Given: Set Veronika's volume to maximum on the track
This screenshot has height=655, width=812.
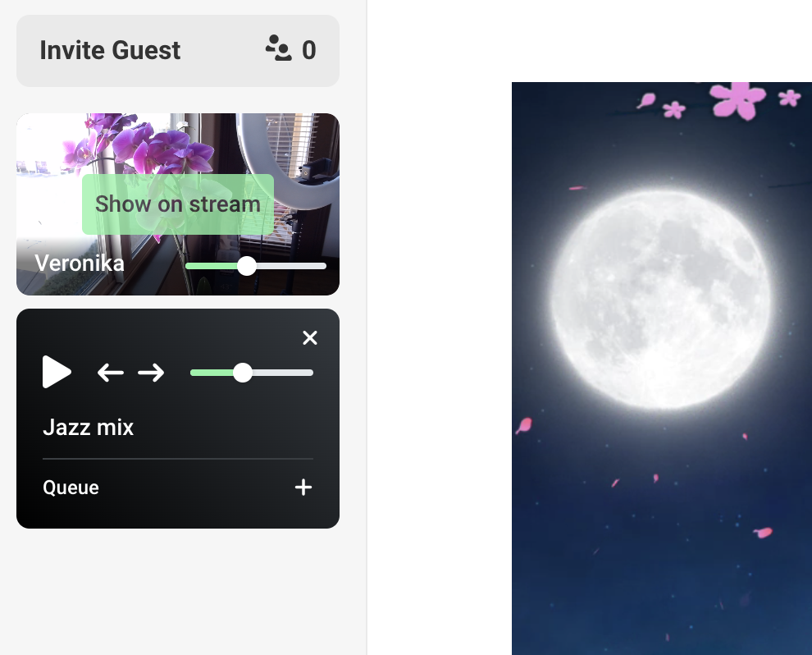Looking at the screenshot, I should (325, 266).
